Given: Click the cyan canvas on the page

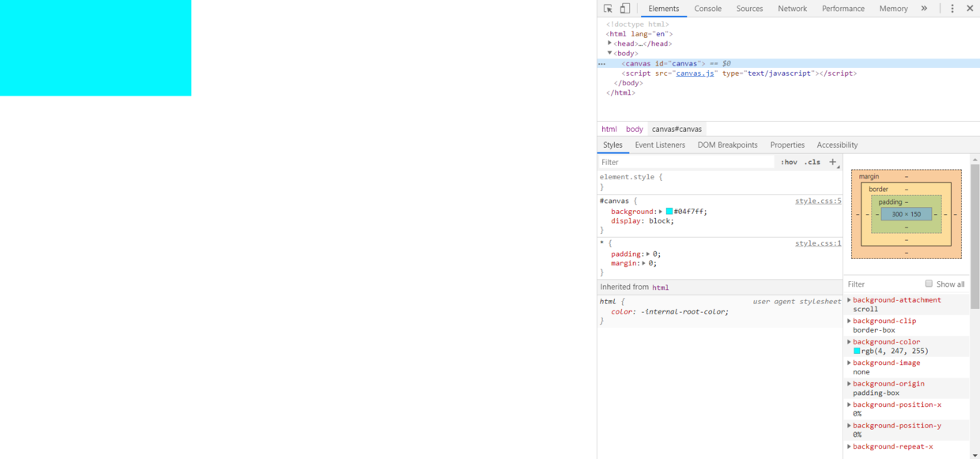Looking at the screenshot, I should pyautogui.click(x=96, y=47).
